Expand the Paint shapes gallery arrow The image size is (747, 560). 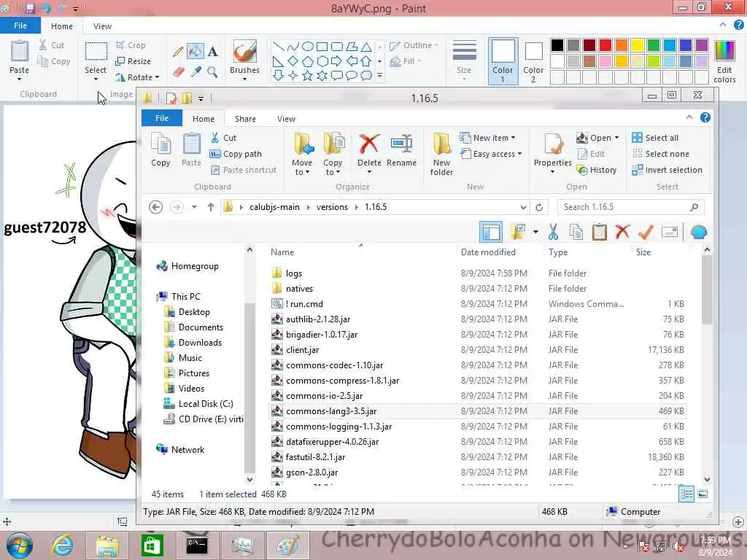[379, 75]
